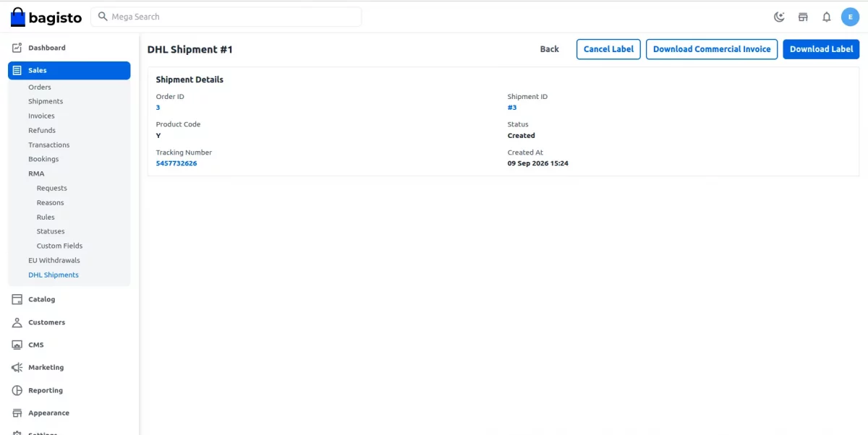Screen dimensions: 868x435
Task: Click the CMS sidebar icon
Action: (x=17, y=345)
